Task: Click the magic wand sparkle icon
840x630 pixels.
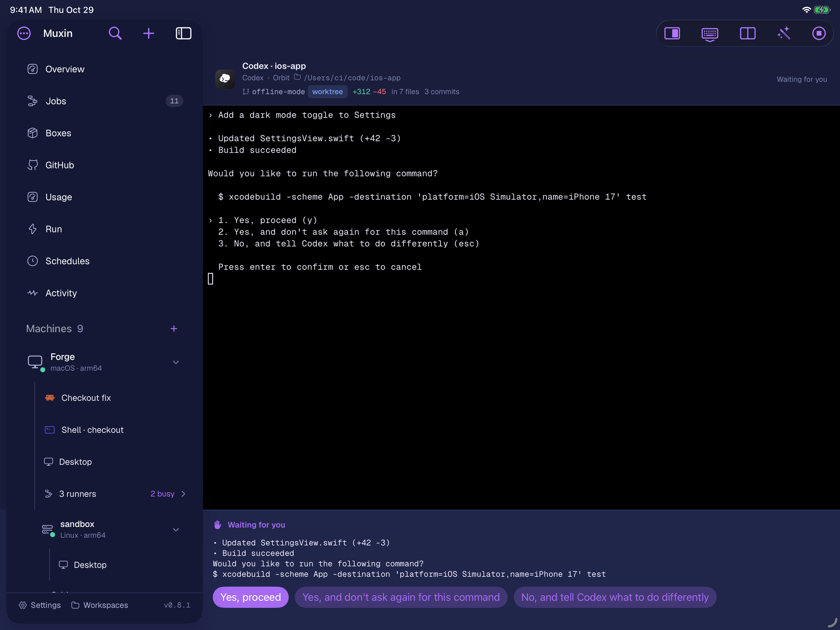Action: pos(784,34)
